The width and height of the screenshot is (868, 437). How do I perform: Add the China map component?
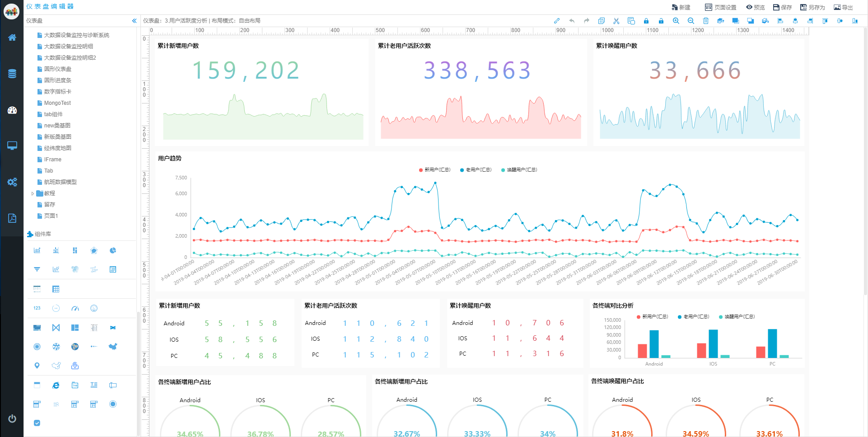coord(113,347)
